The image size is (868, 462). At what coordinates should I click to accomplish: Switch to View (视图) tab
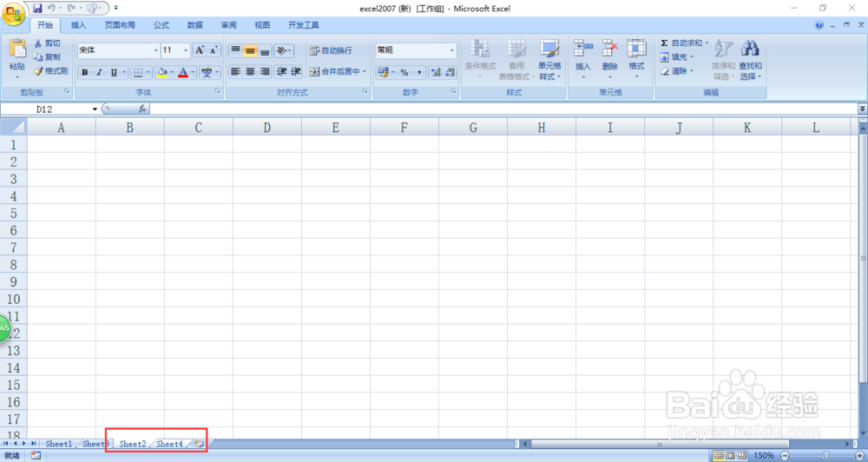262,25
